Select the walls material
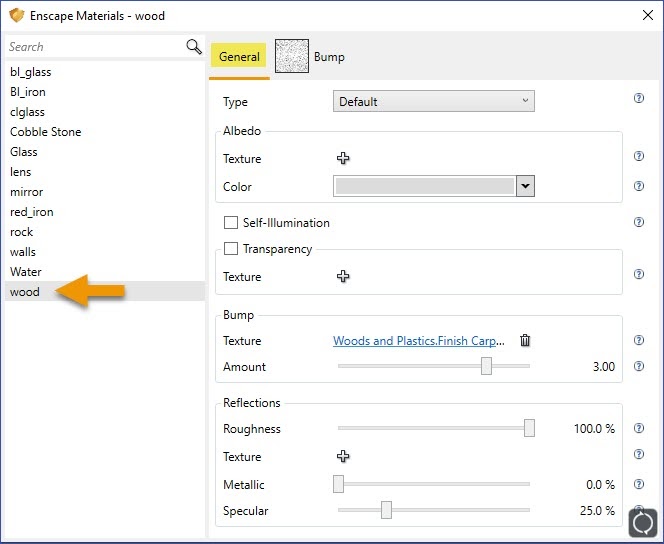Image resolution: width=664 pixels, height=544 pixels. tap(105, 252)
